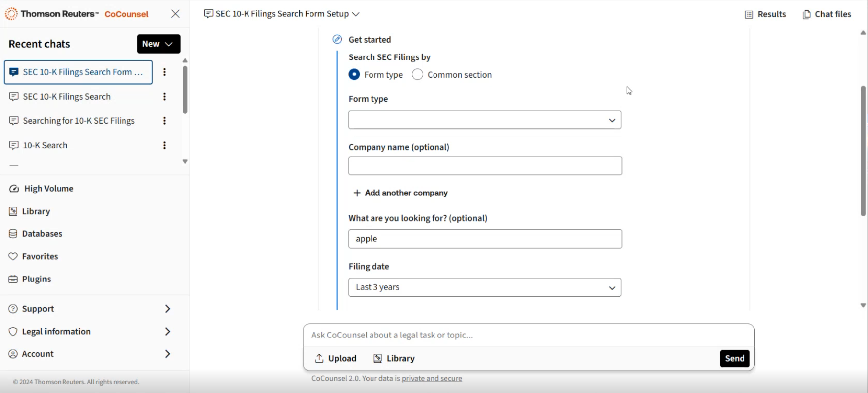
Task: Select the Form type radio button
Action: tap(354, 75)
